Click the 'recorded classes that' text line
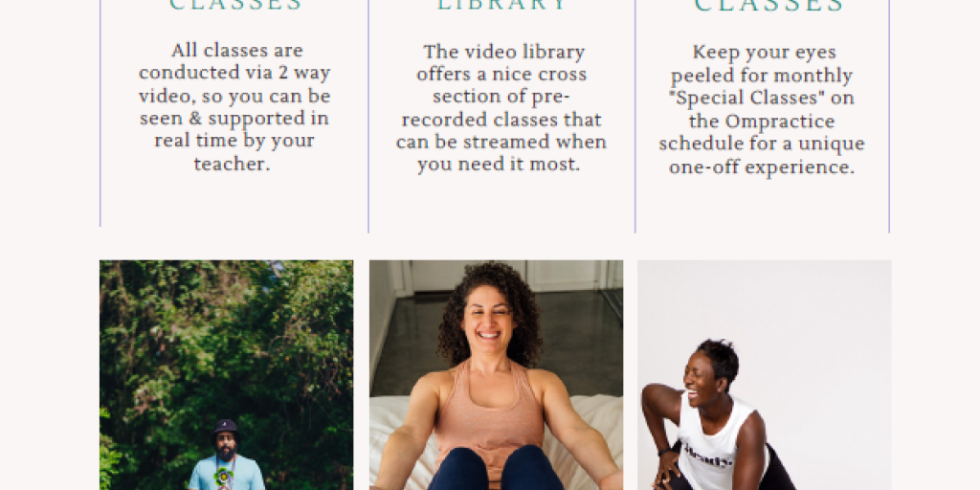 [x=501, y=119]
